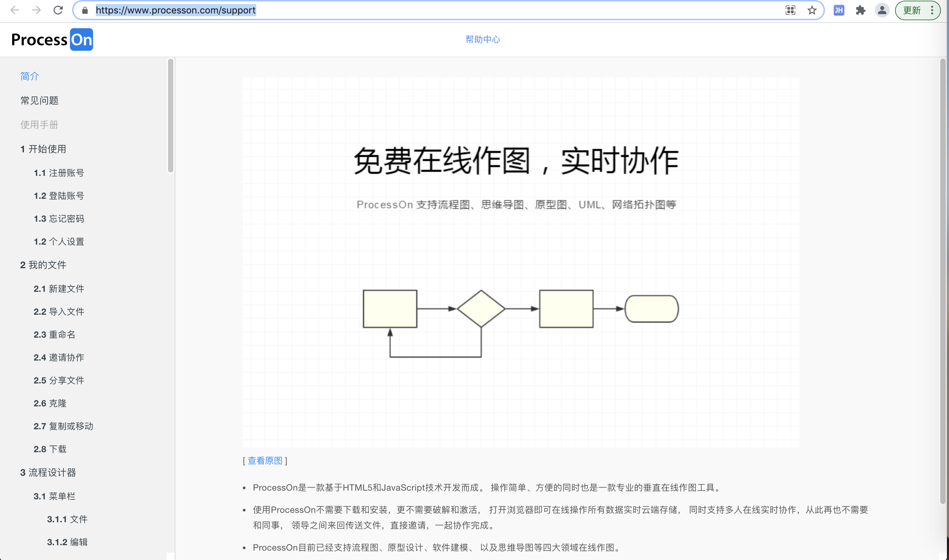Screen dimensions: 949x560
Task: Select 使用手册 heading in sidebar
Action: (39, 125)
